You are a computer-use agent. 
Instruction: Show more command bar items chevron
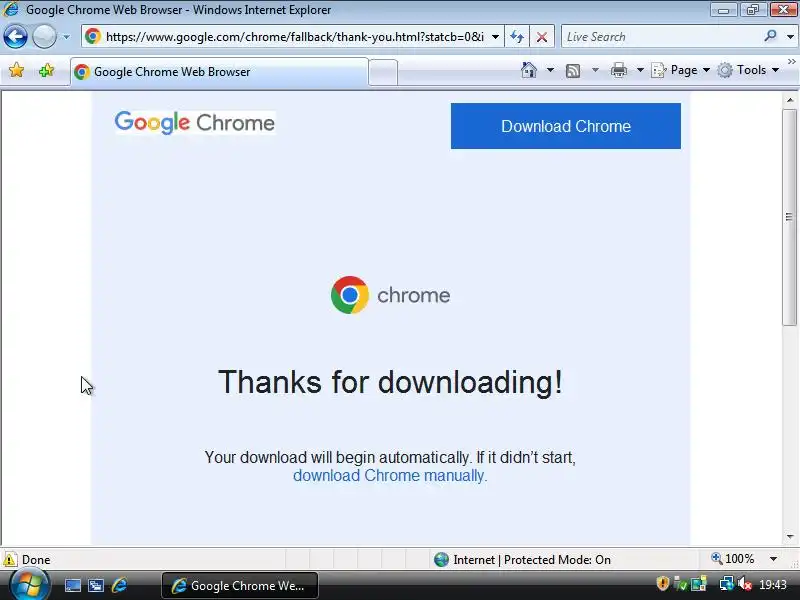coord(791,61)
